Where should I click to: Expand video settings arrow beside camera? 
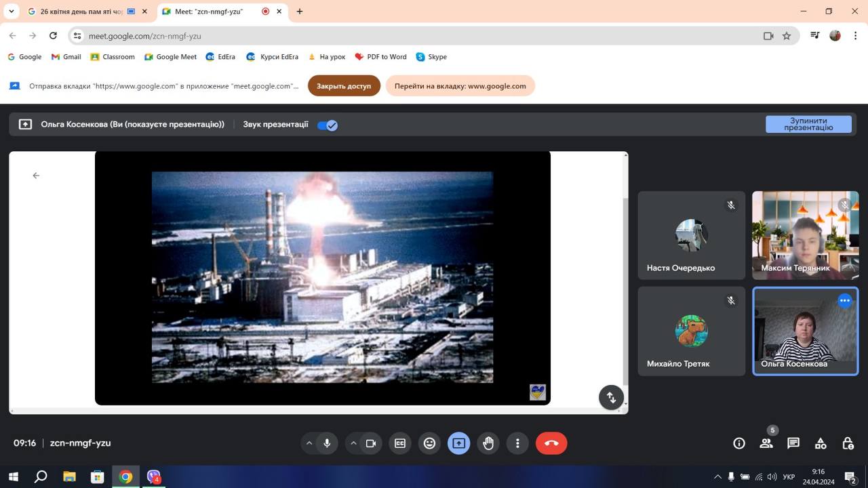coord(353,443)
